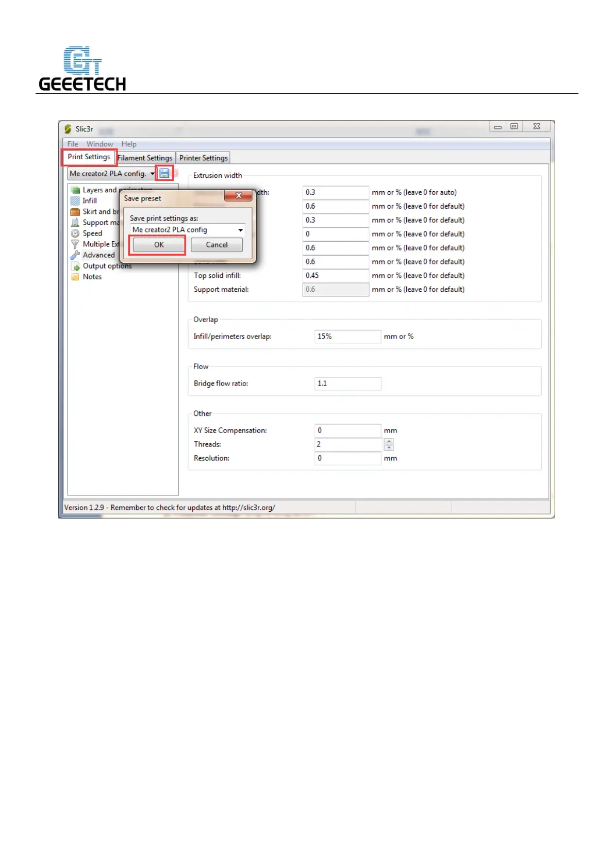Image resolution: width=614 pixels, height=868 pixels.
Task: Switch to the Printer Settings tab
Action: 204,158
